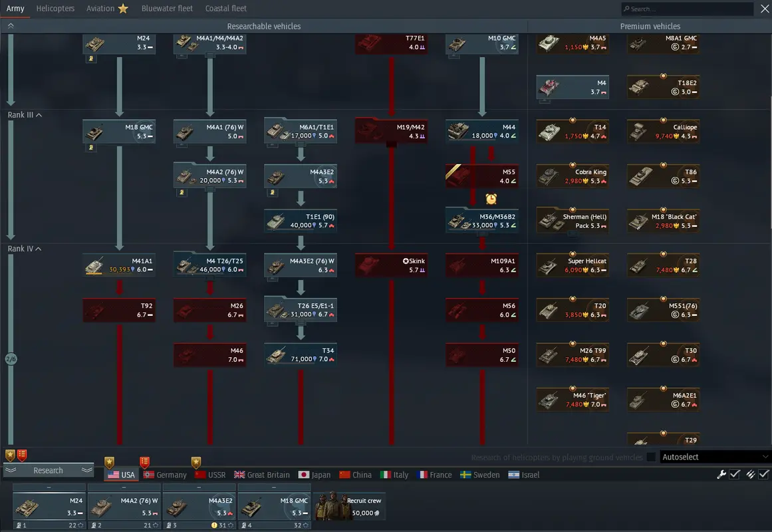Toggle the checkbox beside the wrench icon
772x532 pixels.
pos(735,474)
